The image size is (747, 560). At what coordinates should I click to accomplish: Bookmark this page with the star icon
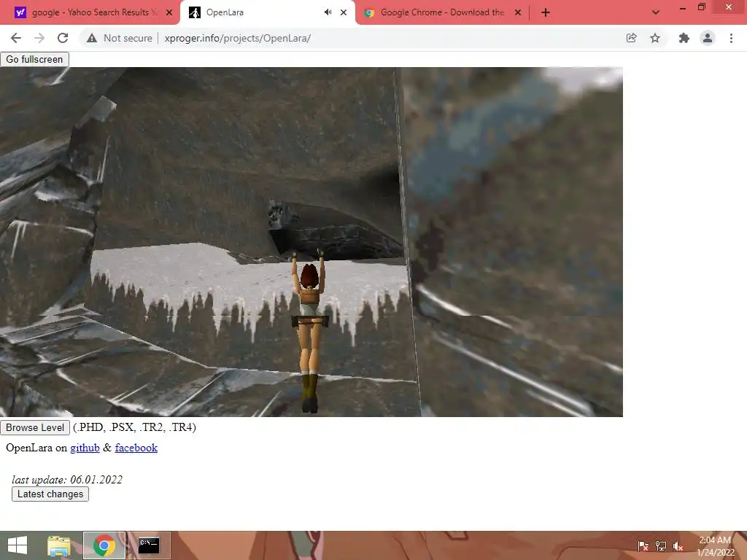(x=655, y=38)
